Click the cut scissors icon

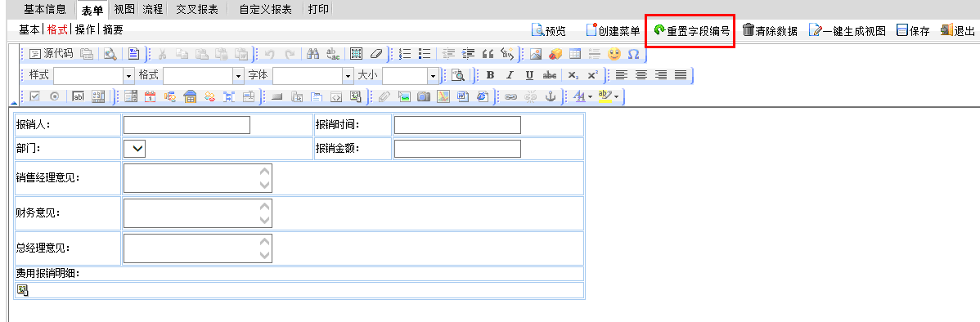click(162, 54)
